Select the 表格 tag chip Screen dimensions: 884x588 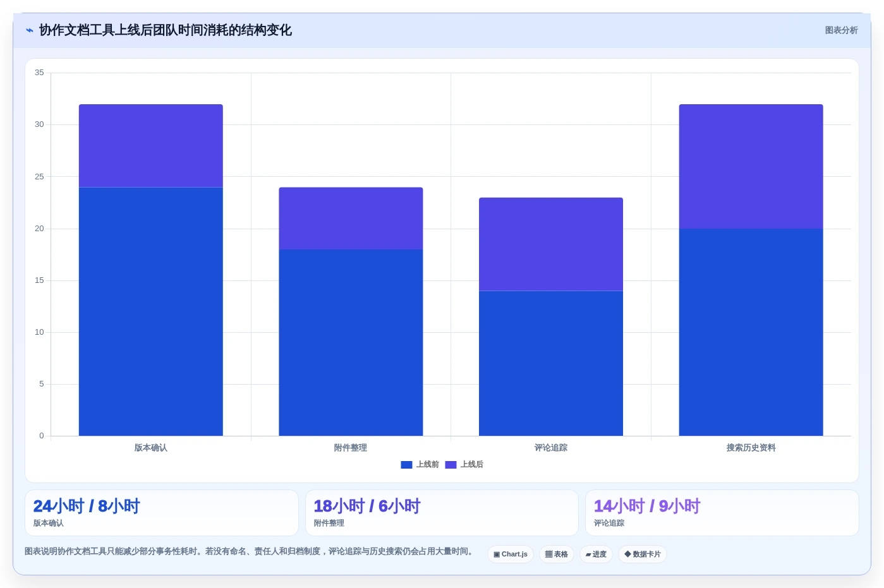point(557,555)
